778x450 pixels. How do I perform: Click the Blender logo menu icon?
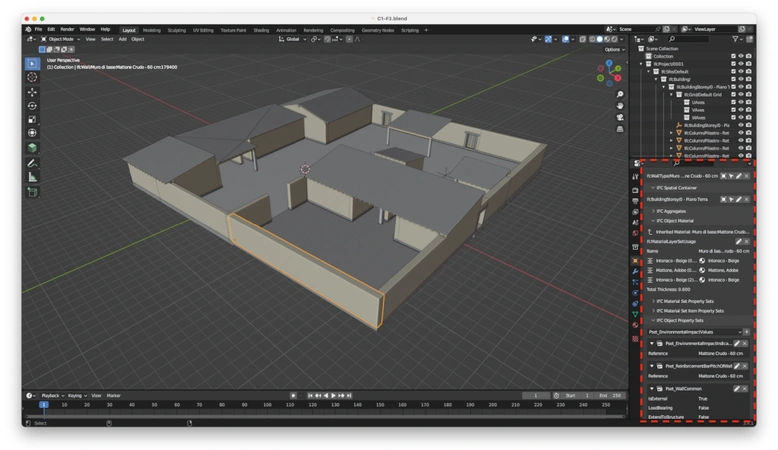[x=28, y=29]
